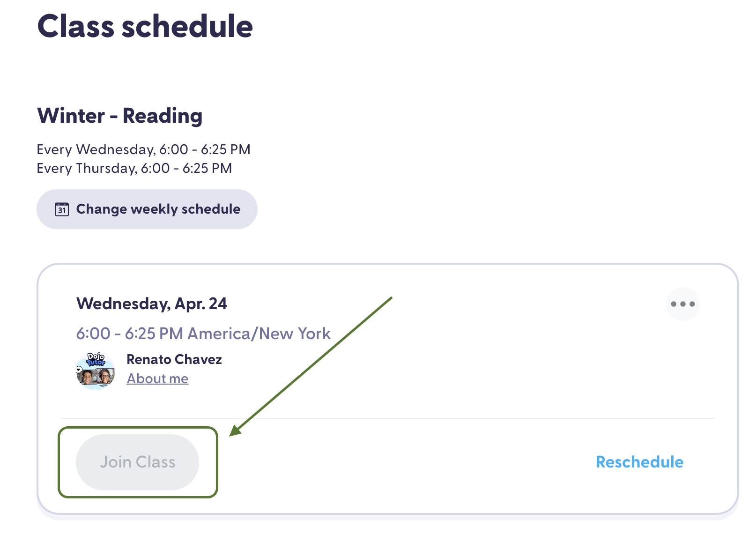
Task: Click the Join Class button
Action: point(137,462)
